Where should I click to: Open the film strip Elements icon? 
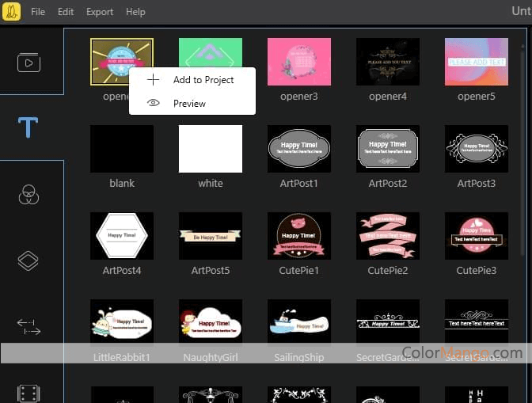tap(28, 393)
